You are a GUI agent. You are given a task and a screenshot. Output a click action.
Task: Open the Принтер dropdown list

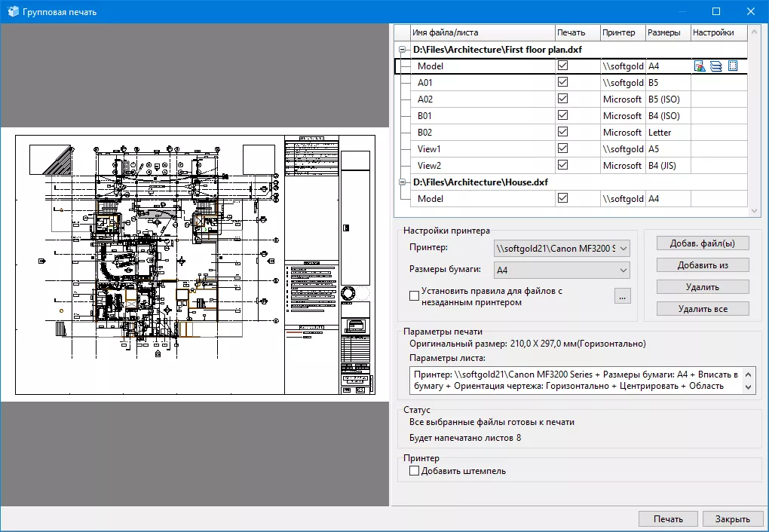(x=624, y=249)
